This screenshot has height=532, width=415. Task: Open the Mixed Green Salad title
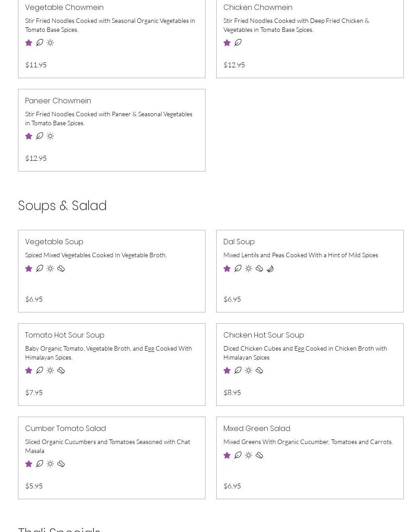pyautogui.click(x=257, y=429)
